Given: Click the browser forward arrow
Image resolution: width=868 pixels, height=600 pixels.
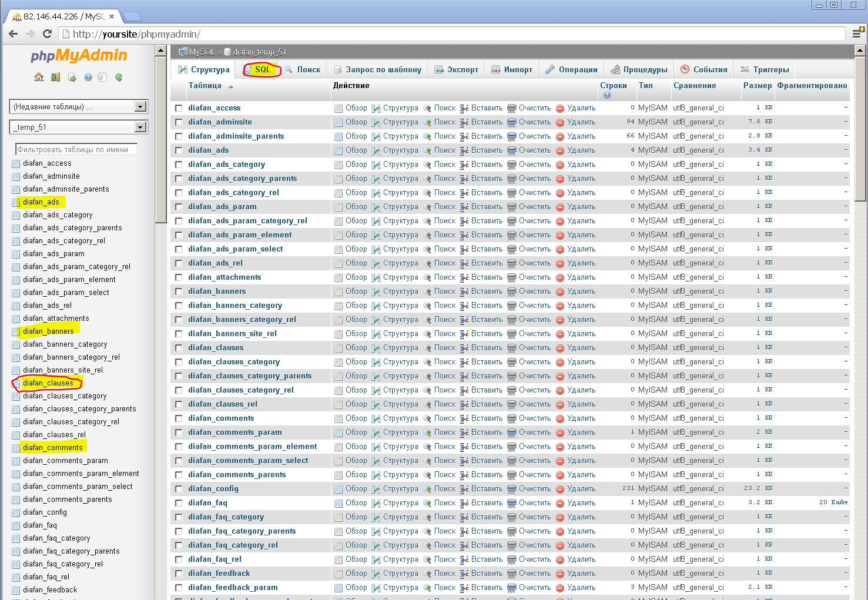Looking at the screenshot, I should click(x=31, y=34).
